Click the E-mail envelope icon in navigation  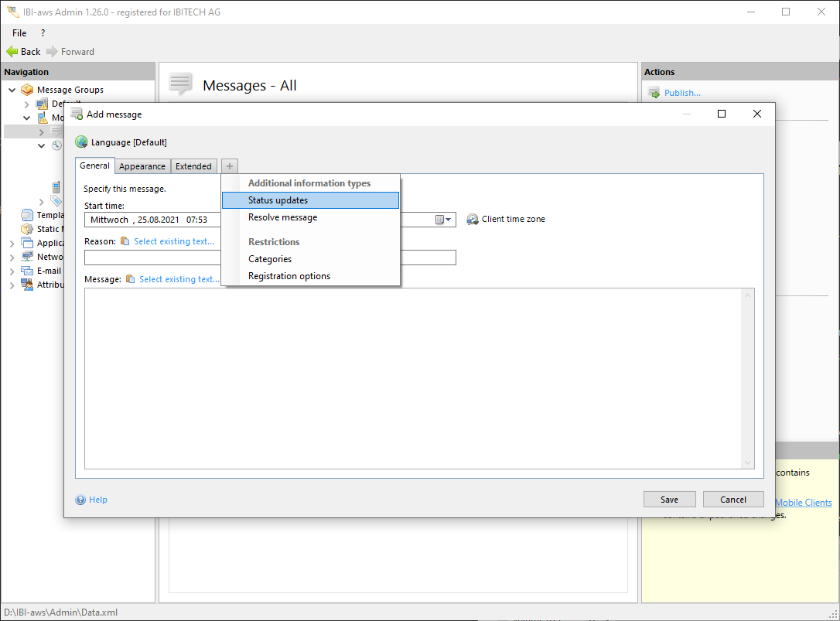tap(27, 271)
